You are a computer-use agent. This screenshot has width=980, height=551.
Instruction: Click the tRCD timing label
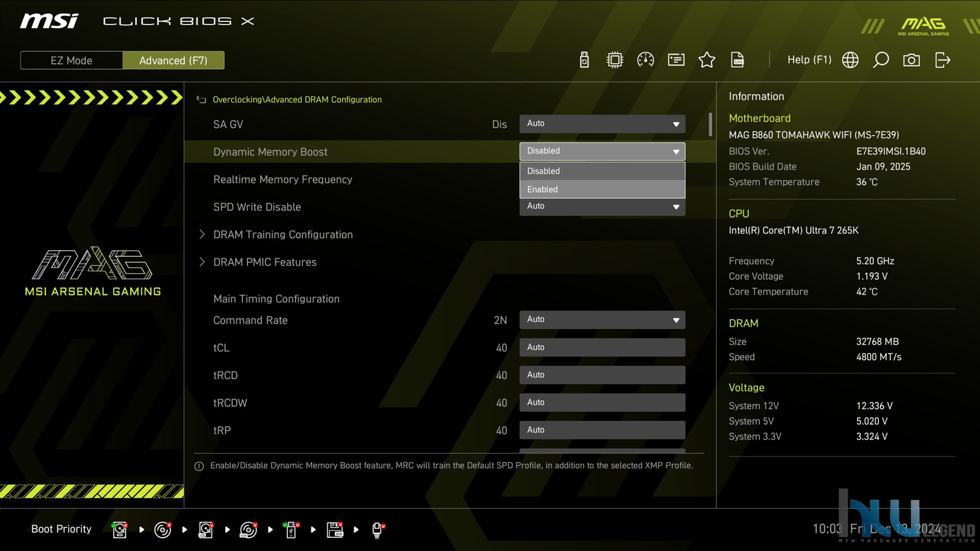[x=225, y=376]
